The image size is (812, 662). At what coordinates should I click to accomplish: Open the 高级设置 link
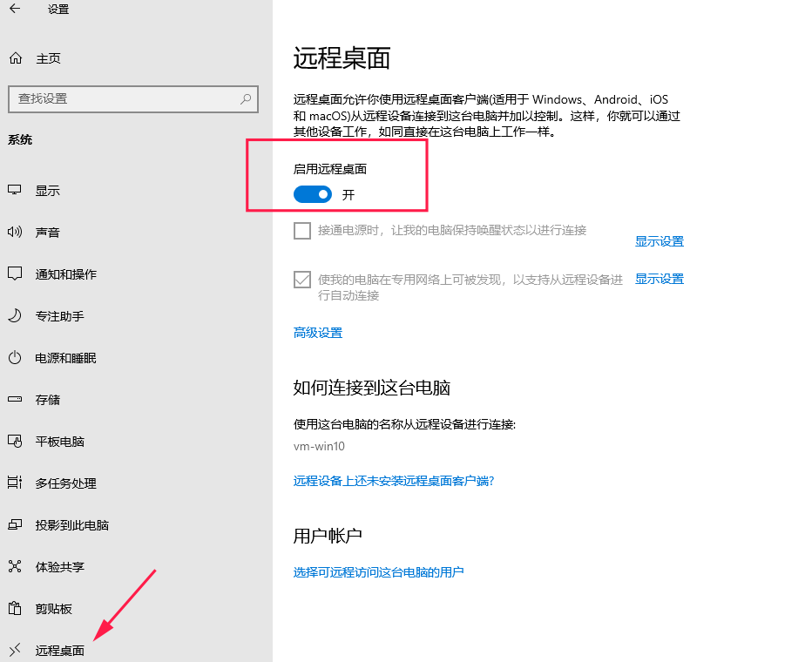(318, 333)
